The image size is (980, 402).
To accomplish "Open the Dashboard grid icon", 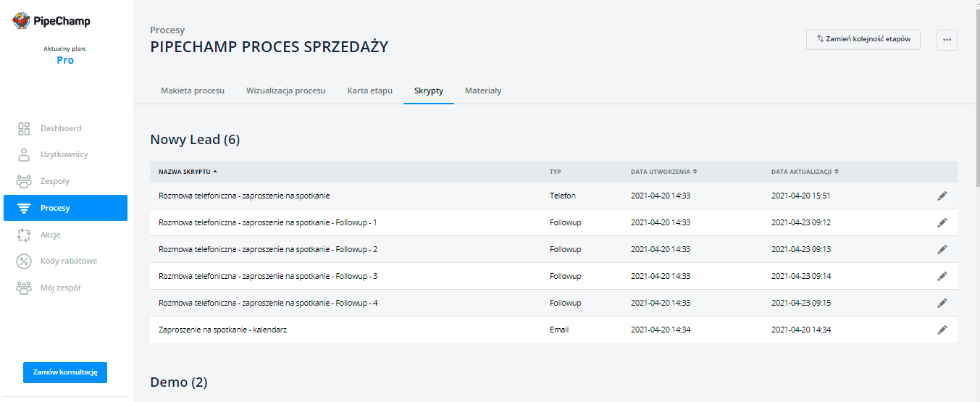I will click(24, 128).
